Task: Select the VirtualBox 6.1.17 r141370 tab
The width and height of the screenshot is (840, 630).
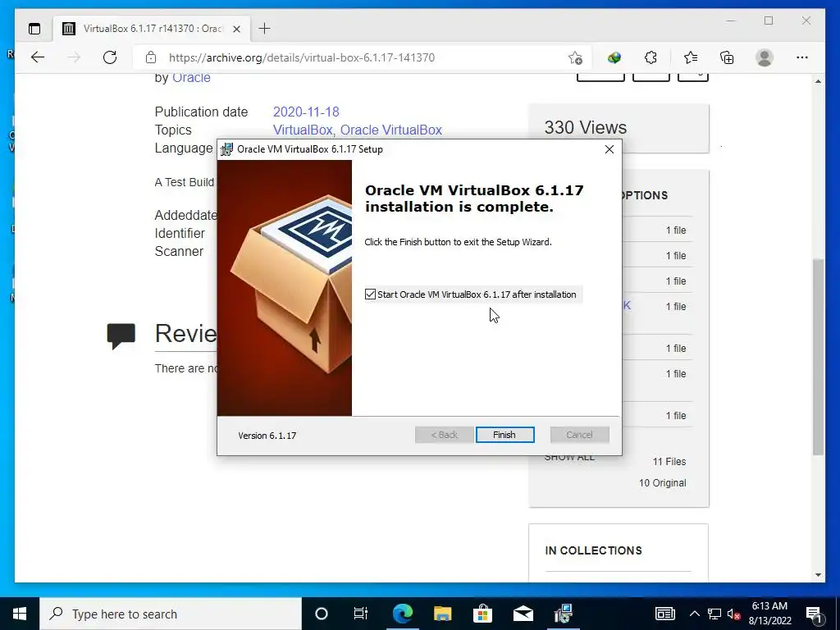Action: [x=152, y=29]
